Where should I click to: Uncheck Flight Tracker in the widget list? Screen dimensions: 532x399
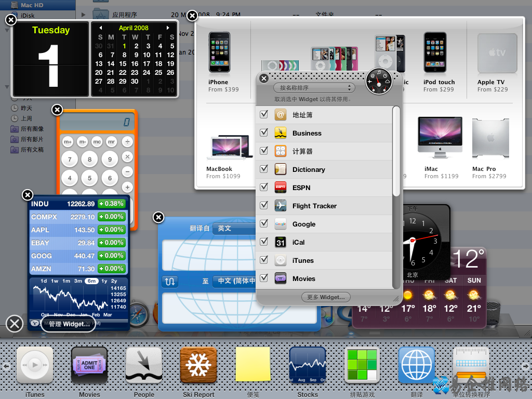(263, 205)
